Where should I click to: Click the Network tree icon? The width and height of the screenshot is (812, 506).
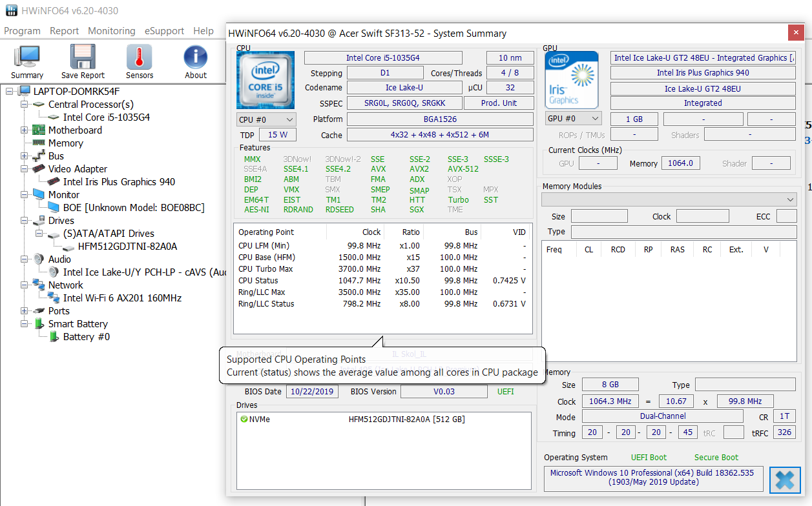(x=40, y=285)
